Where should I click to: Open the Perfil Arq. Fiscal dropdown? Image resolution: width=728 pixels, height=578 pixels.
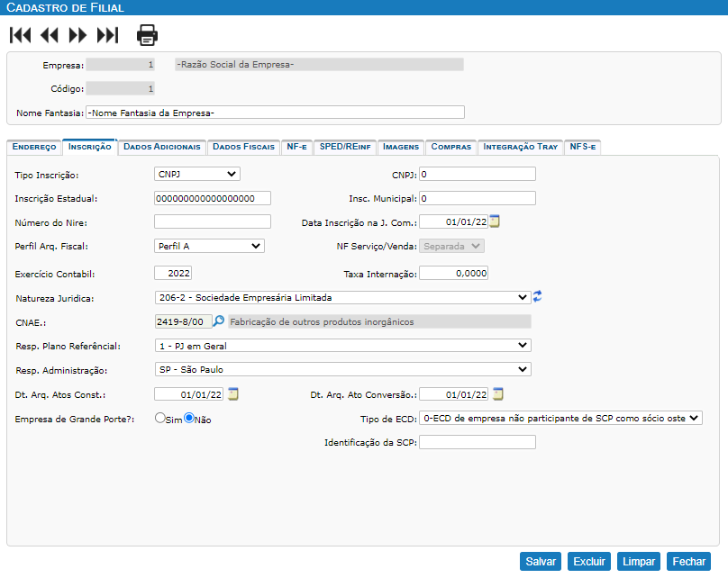pos(209,246)
